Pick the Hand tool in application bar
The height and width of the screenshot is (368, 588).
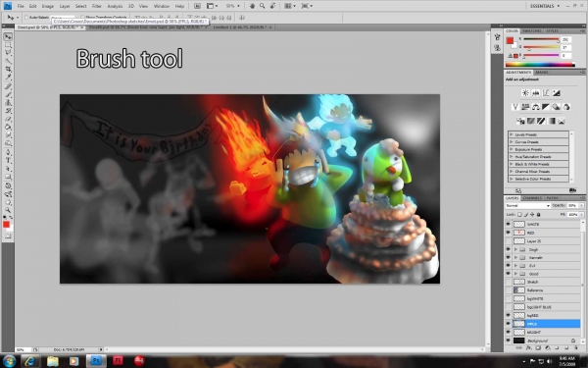[x=253, y=6]
